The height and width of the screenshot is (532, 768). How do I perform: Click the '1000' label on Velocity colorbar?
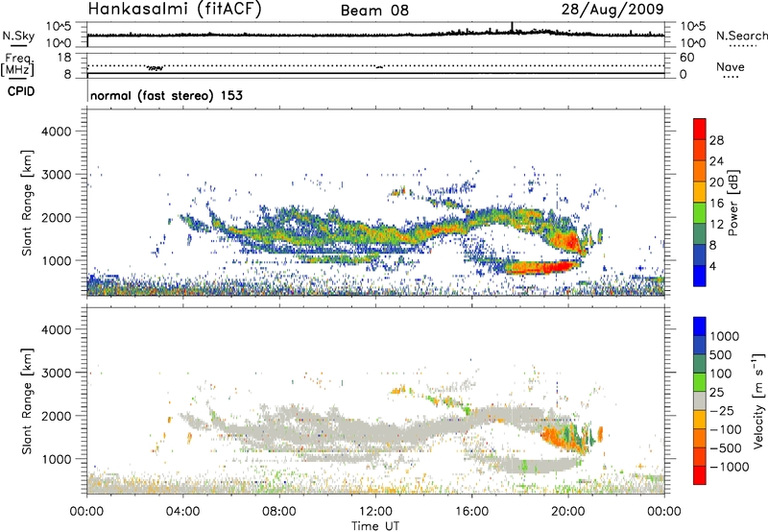point(725,336)
